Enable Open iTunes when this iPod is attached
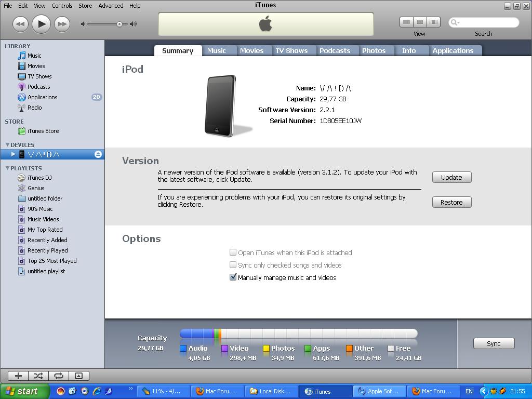Image resolution: width=532 pixels, height=399 pixels. pos(233,252)
